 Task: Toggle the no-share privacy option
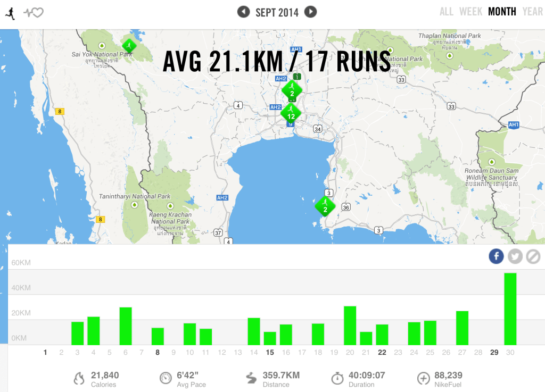[533, 256]
